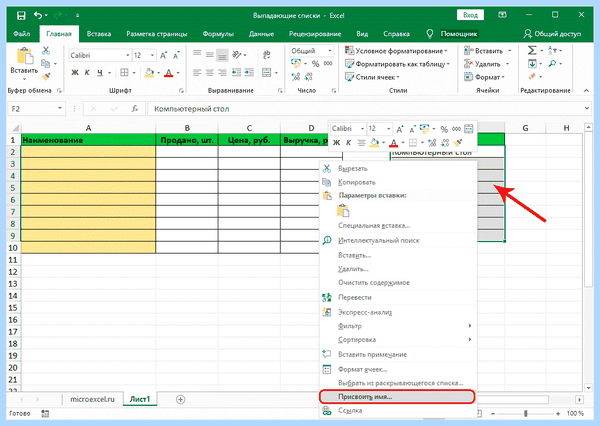Screen dimensions: 600x426
Task: Click the AutoSum sigma icon
Action: pyautogui.click(x=532, y=51)
